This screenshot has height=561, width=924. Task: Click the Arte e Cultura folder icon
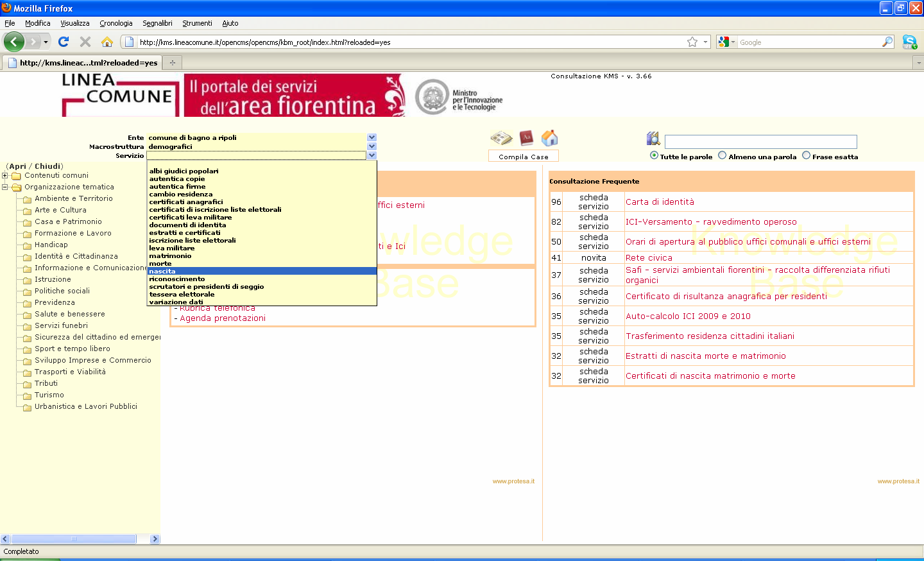coord(27,211)
